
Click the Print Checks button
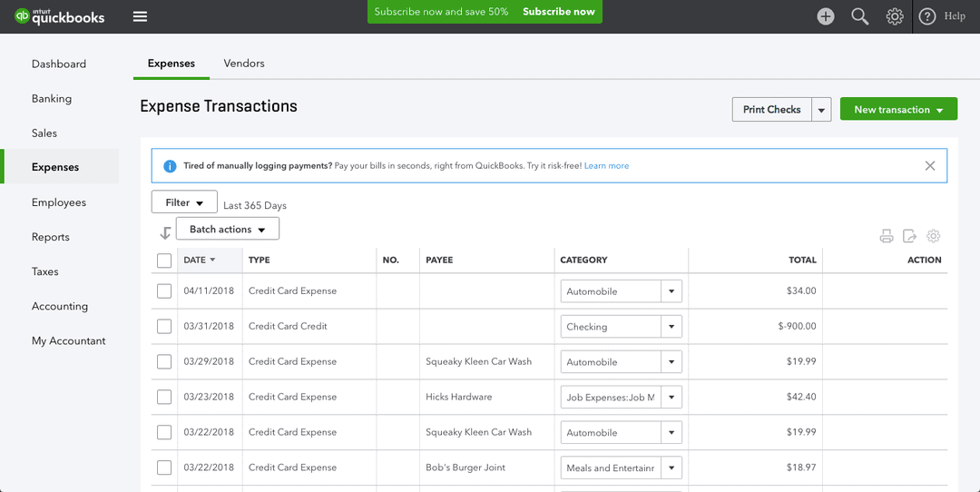click(x=772, y=110)
